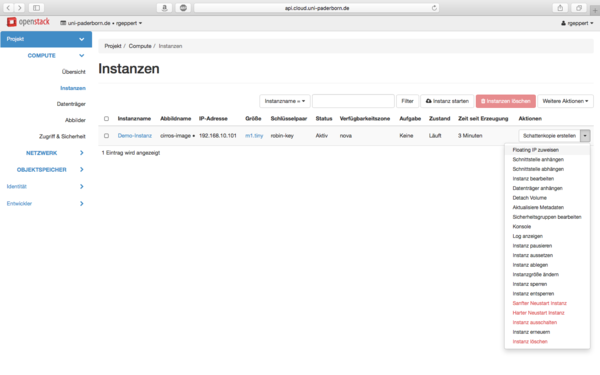Choose Instanz entsperren from the menu
Image resolution: width=600 pixels, height=375 pixels.
coord(548,293)
